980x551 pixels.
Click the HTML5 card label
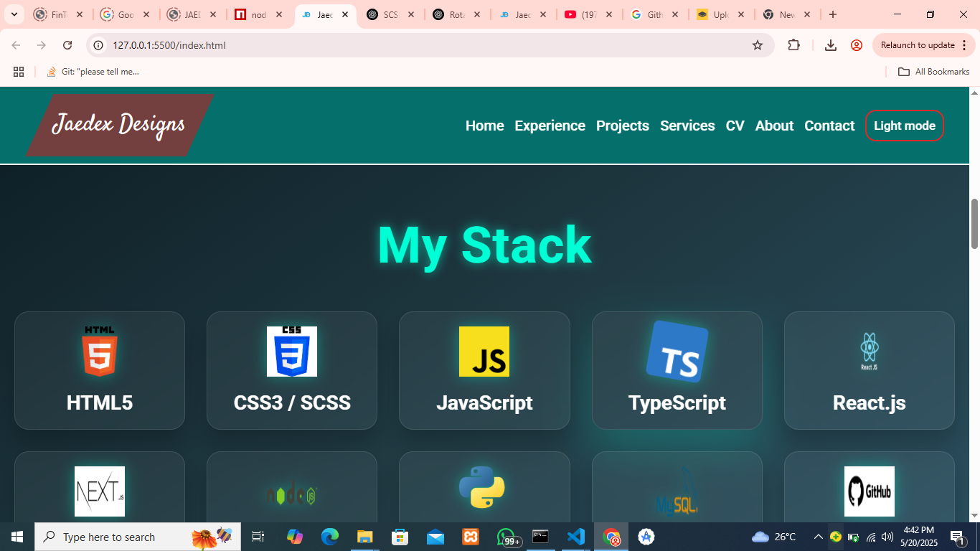pyautogui.click(x=100, y=403)
